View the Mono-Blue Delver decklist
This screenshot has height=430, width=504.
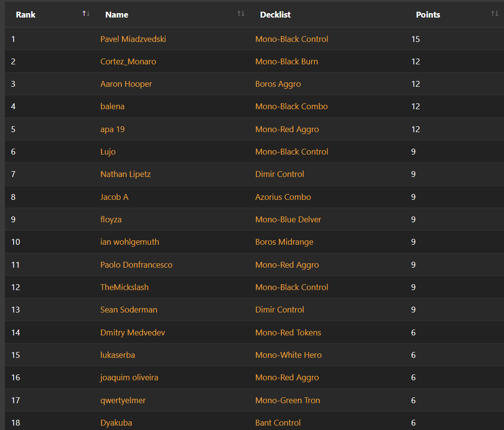288,219
